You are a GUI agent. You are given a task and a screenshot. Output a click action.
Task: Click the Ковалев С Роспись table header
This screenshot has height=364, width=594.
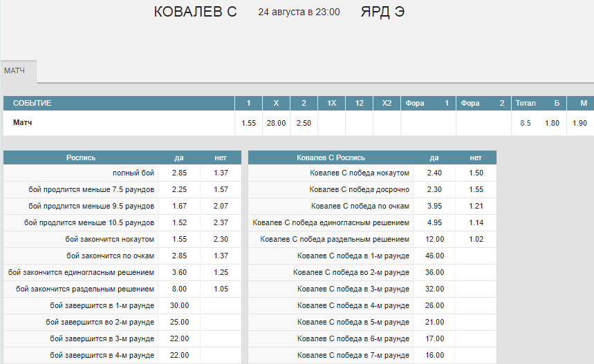pyautogui.click(x=331, y=157)
